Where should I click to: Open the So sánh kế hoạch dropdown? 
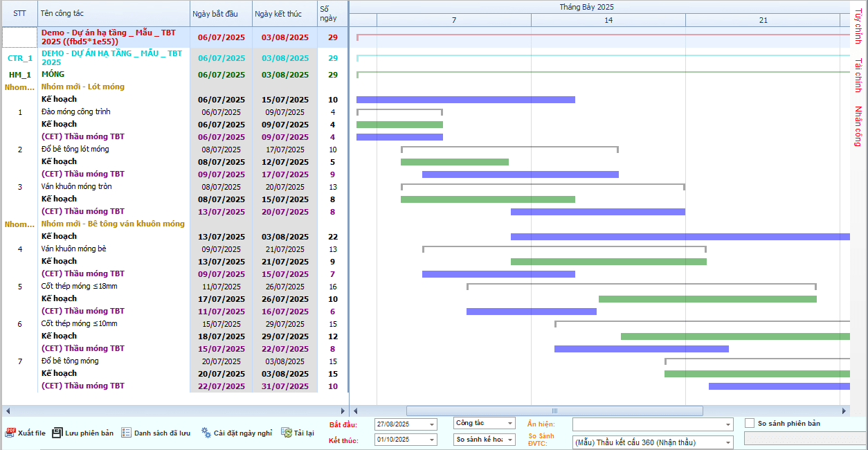pos(510,440)
